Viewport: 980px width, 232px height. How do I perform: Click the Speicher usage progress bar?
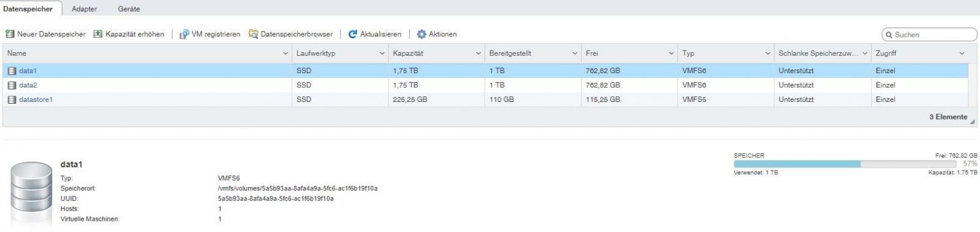point(845,164)
